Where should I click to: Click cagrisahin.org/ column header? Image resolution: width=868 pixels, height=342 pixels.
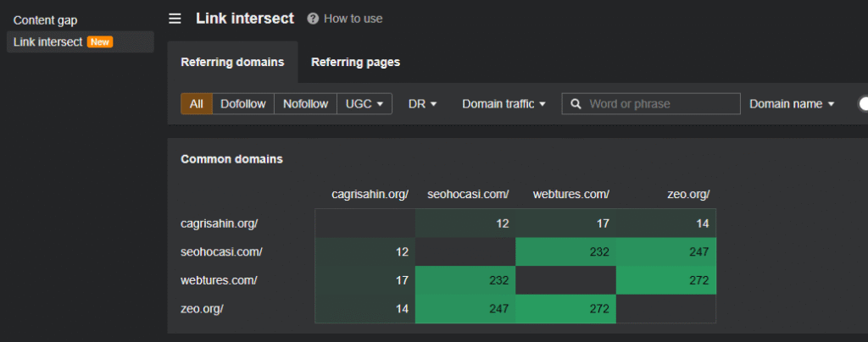pyautogui.click(x=370, y=195)
